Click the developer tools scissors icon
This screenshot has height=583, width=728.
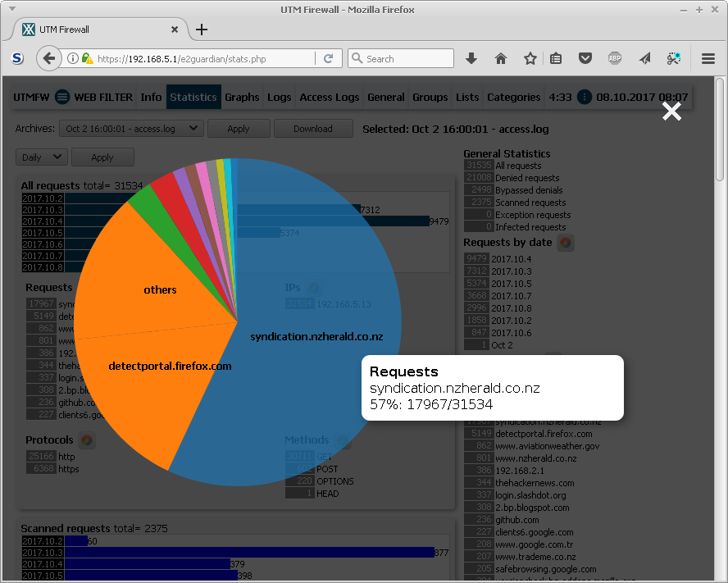pyautogui.click(x=674, y=58)
